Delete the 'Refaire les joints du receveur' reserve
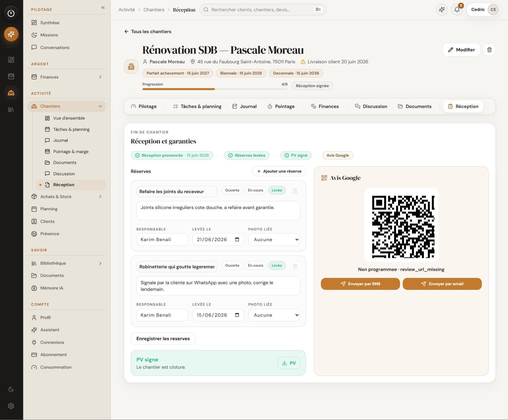 click(295, 191)
